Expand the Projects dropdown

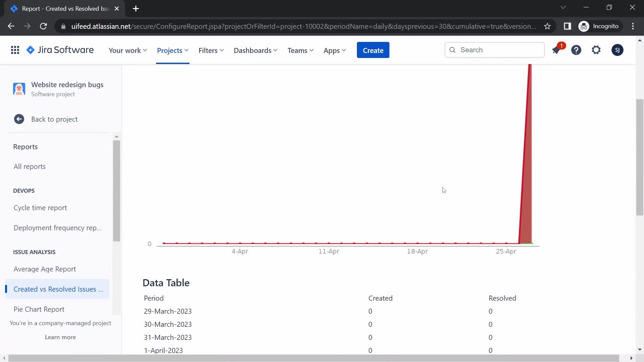click(x=173, y=50)
